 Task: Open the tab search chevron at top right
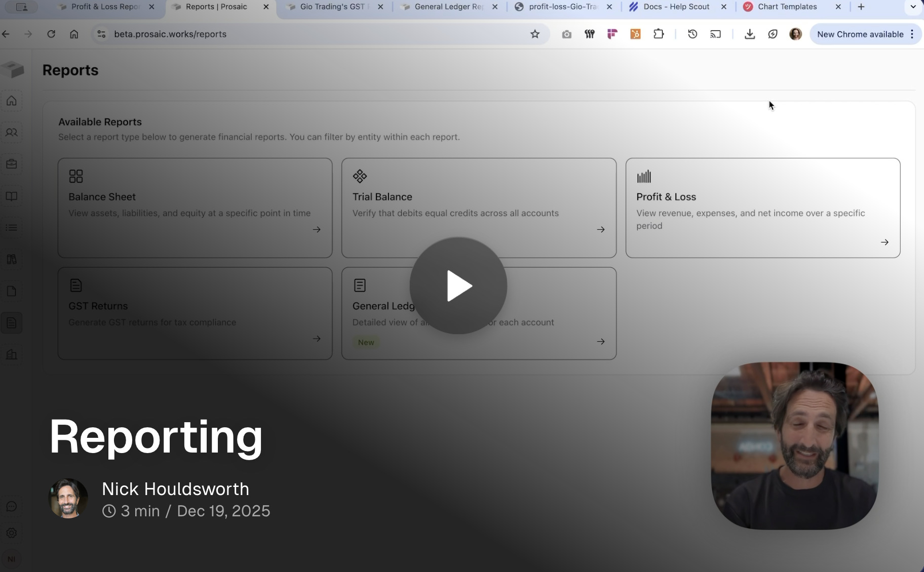(x=913, y=7)
